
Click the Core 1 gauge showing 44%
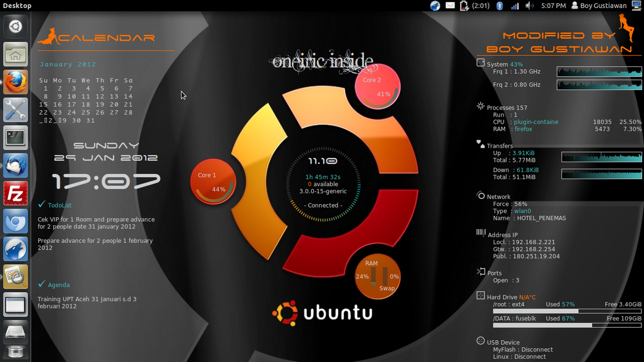pos(213,182)
